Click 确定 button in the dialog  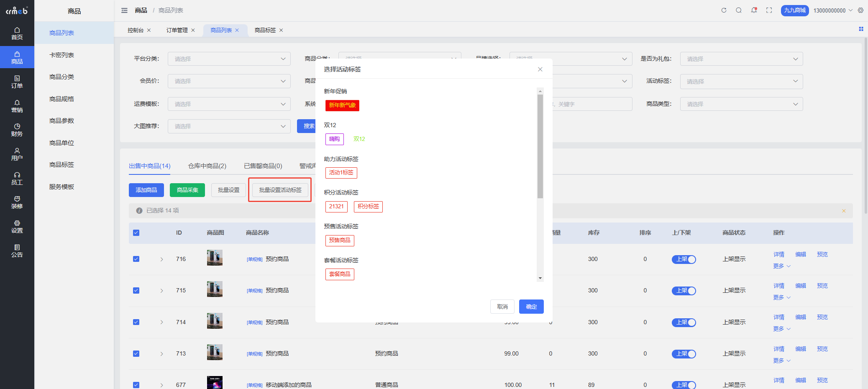tap(531, 307)
